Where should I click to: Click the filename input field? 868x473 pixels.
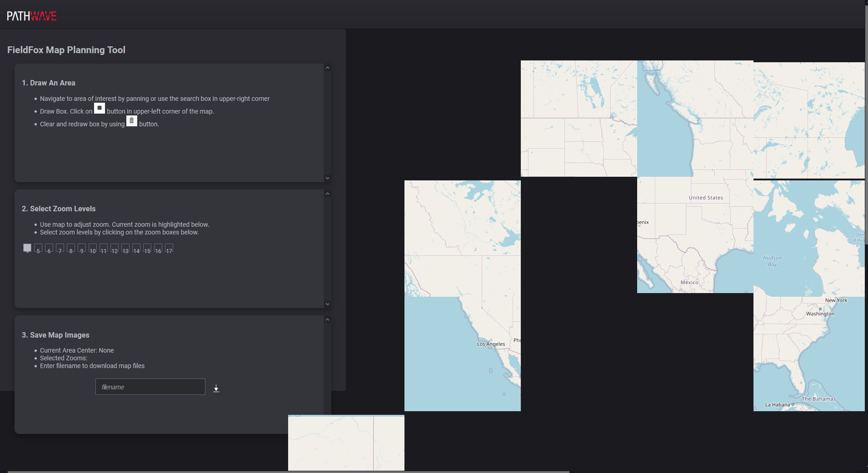click(150, 387)
